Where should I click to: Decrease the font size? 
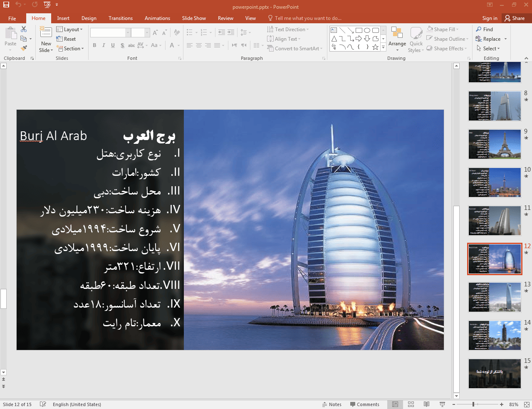164,32
